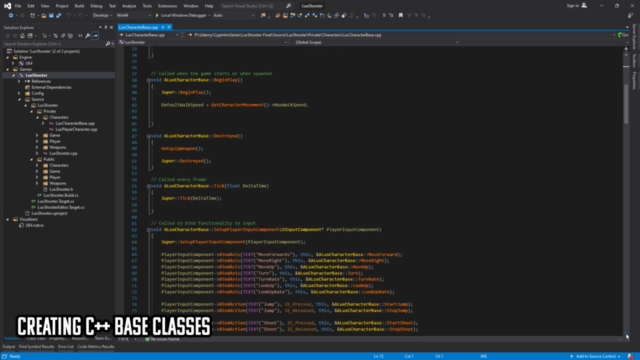Collapse the SetupPlayerInputComponent outline toggle
The image size is (640, 360).
(x=149, y=230)
